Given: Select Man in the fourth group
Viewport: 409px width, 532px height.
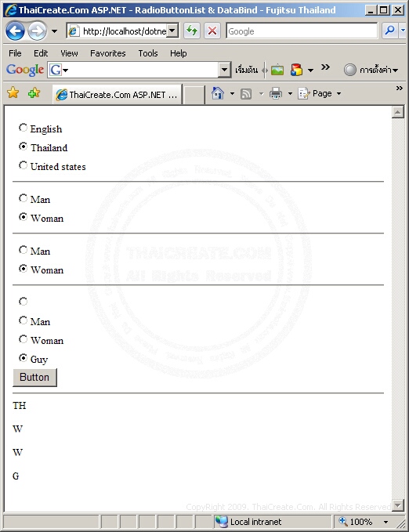Looking at the screenshot, I should click(x=23, y=320).
